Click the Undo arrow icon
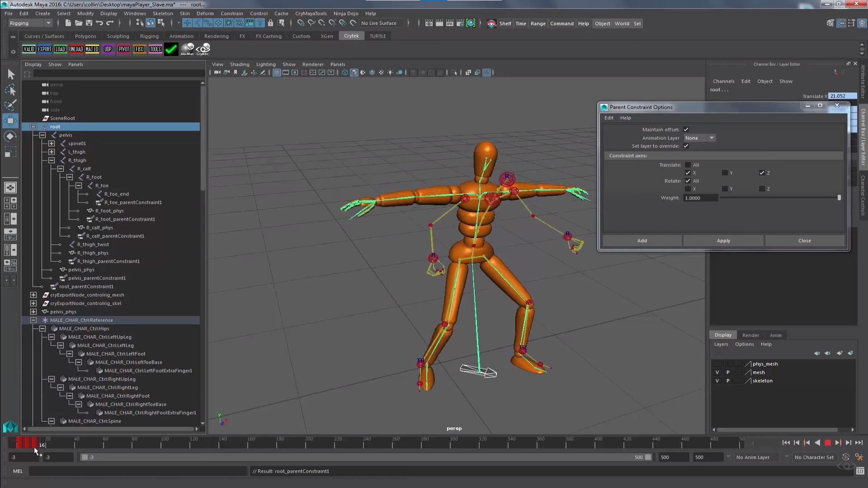 [99, 23]
